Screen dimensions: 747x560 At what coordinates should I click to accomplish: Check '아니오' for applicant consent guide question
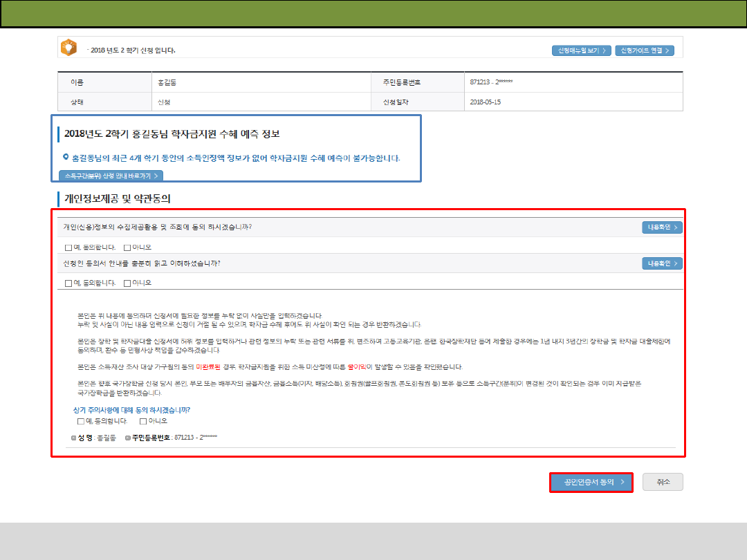(x=127, y=283)
